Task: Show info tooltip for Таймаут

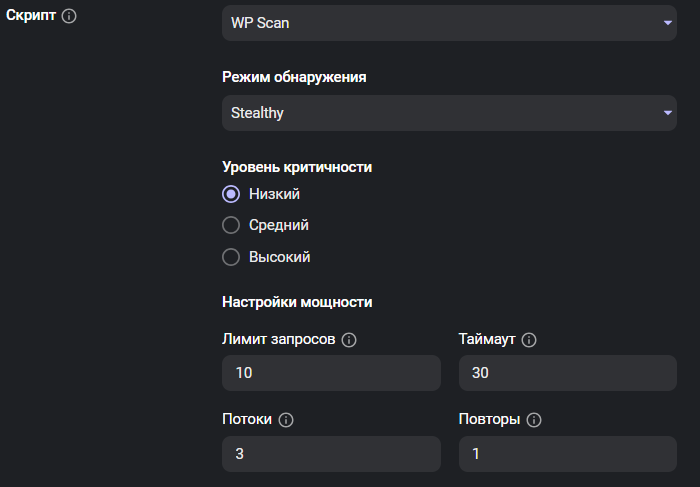Action: [x=529, y=340]
